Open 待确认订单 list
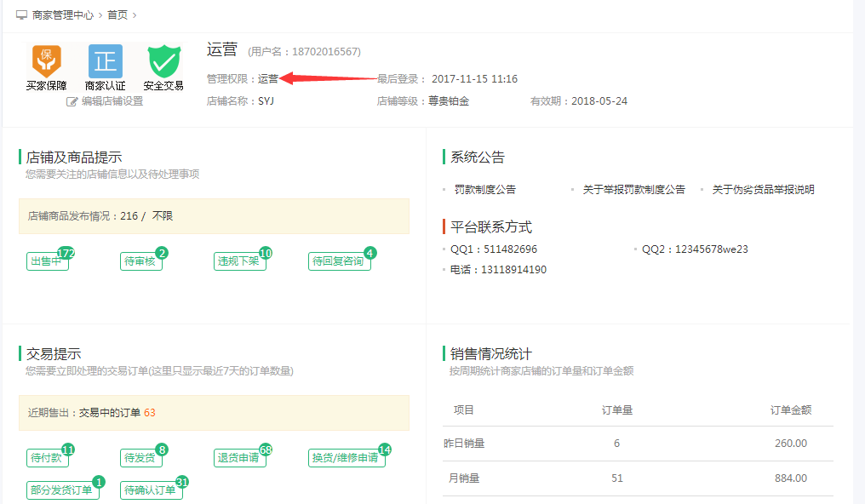The width and height of the screenshot is (865, 504). [150, 490]
